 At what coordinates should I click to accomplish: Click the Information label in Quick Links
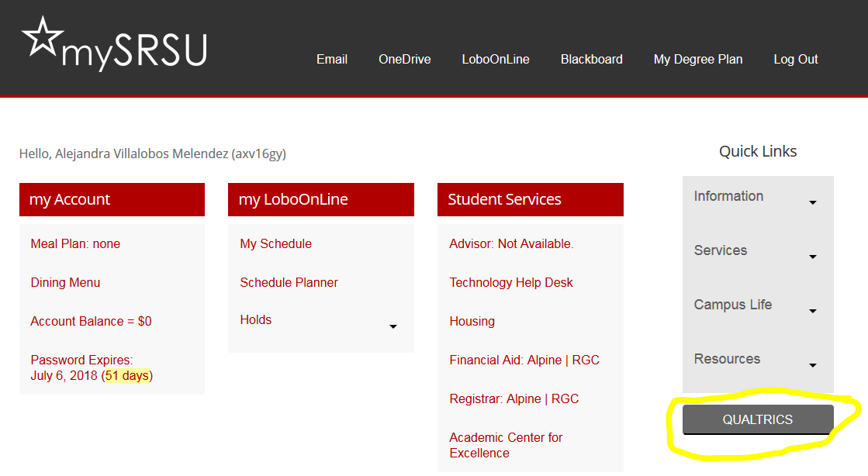(728, 196)
